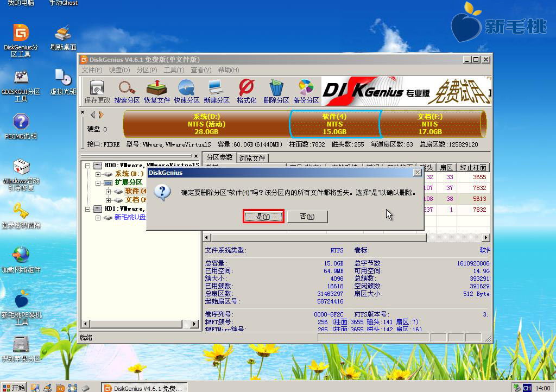Click partition table scroll right arrow
This screenshot has width=556, height=392.
coord(486,237)
